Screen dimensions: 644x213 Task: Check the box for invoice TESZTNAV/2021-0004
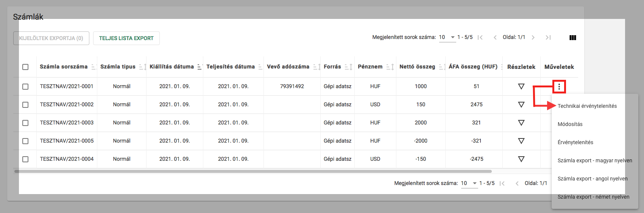25,159
